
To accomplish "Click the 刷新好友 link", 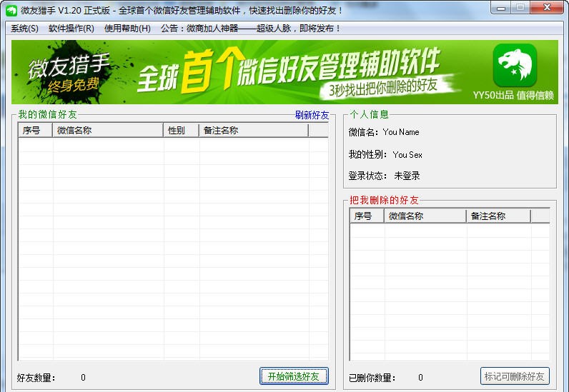I will pos(312,115).
